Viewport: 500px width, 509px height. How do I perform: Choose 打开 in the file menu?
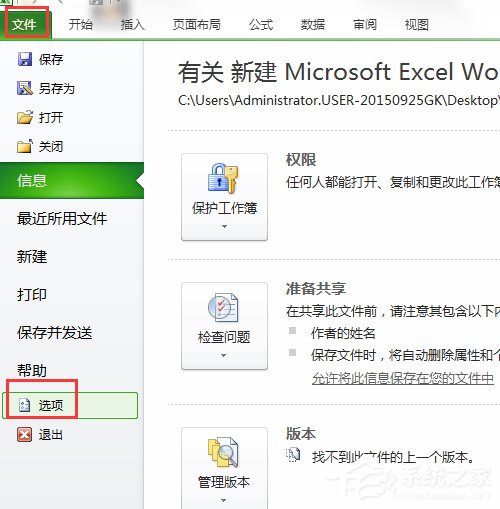pos(51,117)
